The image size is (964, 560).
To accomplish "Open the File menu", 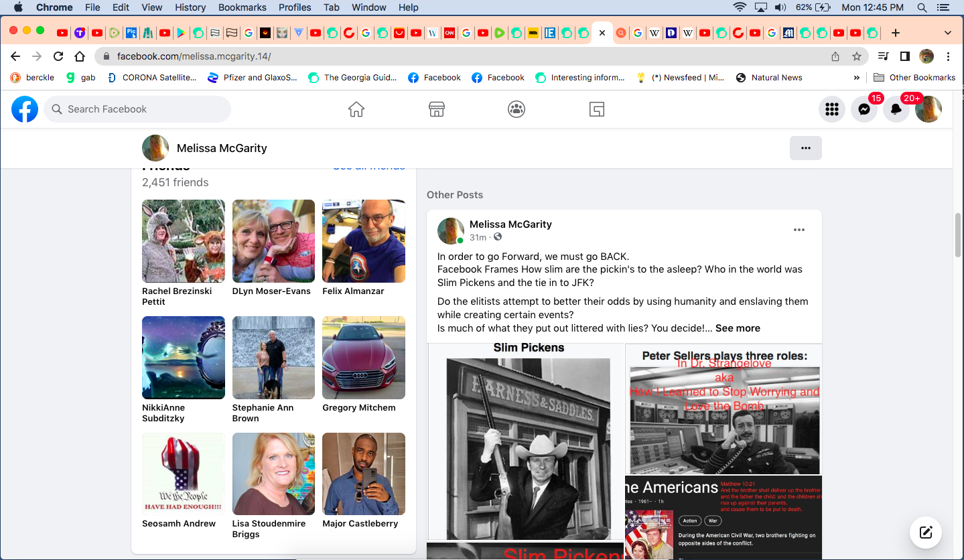I will click(92, 7).
